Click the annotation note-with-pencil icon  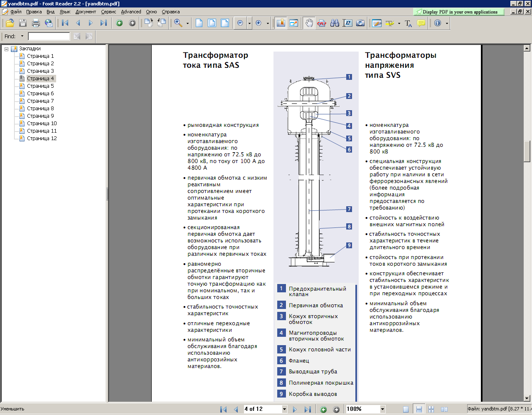[x=377, y=23]
